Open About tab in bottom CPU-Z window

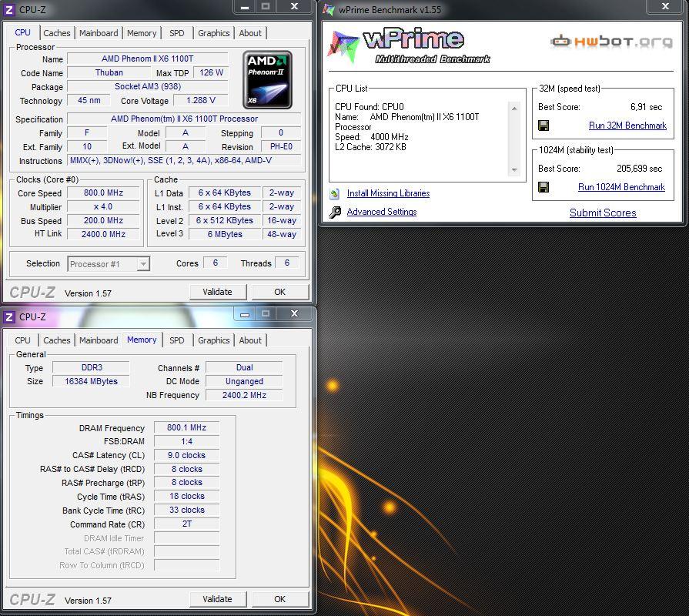pyautogui.click(x=250, y=340)
